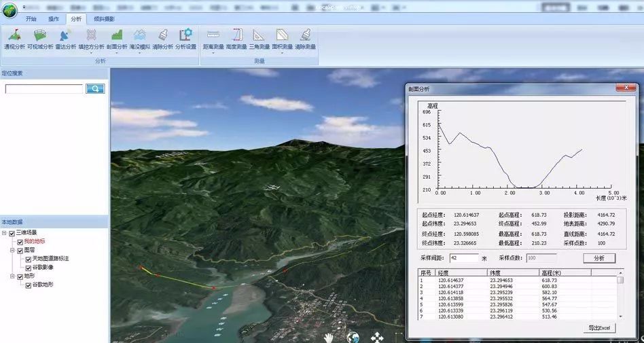Select table row with elevation 618.73
Viewport: 644px width, 343px height.
pos(517,280)
